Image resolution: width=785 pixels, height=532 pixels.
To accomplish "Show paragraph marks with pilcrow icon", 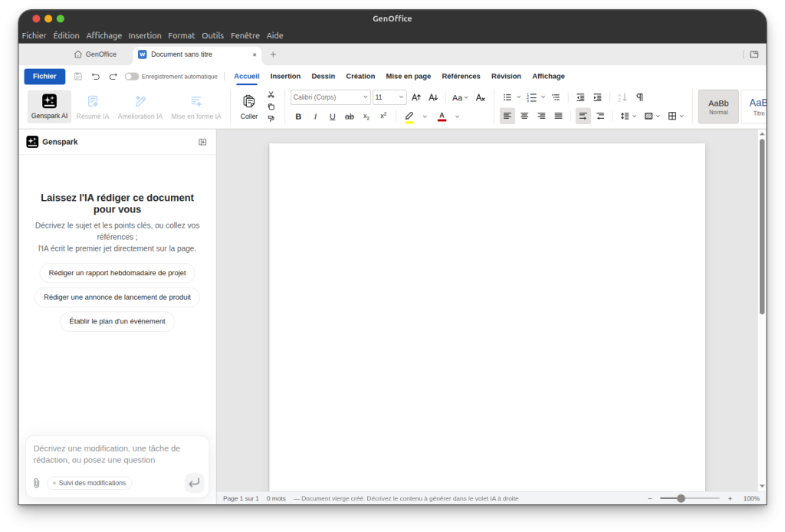I will [x=639, y=97].
